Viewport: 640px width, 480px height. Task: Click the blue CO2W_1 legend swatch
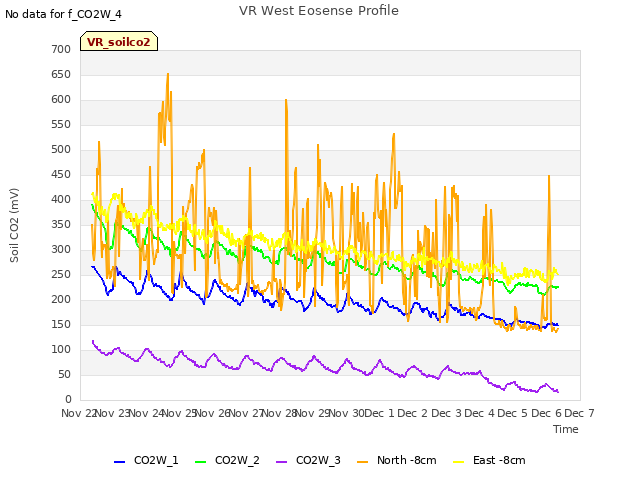(119, 461)
